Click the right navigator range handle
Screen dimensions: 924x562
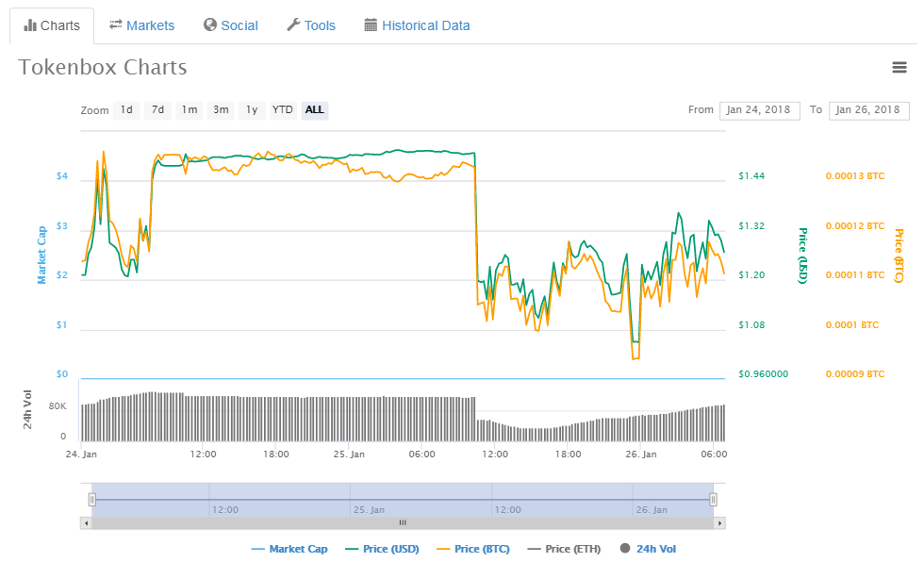(x=713, y=500)
